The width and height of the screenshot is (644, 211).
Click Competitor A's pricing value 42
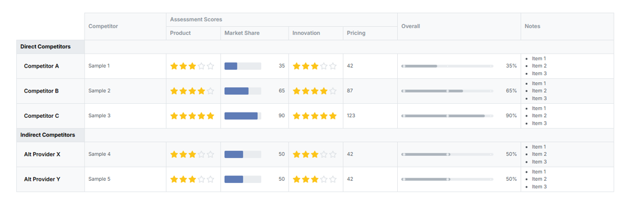click(350, 66)
